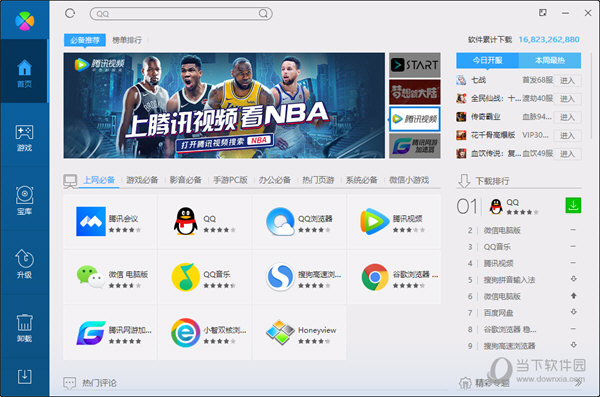Click the total downloads number 16,823,262,880
Image resolution: width=600 pixels, height=397 pixels.
(x=549, y=39)
